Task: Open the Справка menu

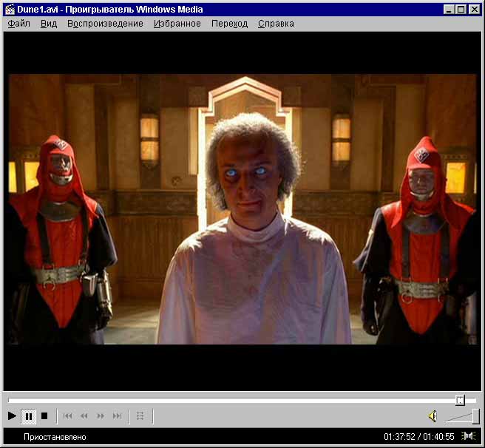Action: coord(276,24)
